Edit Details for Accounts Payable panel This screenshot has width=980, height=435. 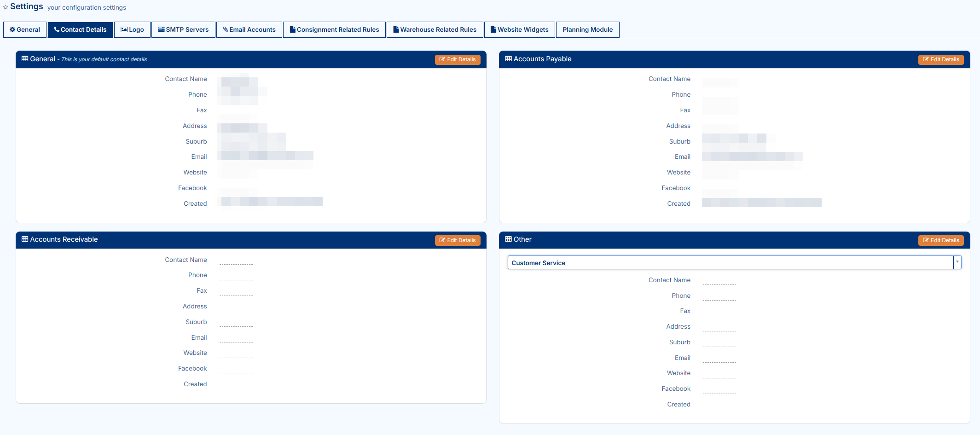940,59
